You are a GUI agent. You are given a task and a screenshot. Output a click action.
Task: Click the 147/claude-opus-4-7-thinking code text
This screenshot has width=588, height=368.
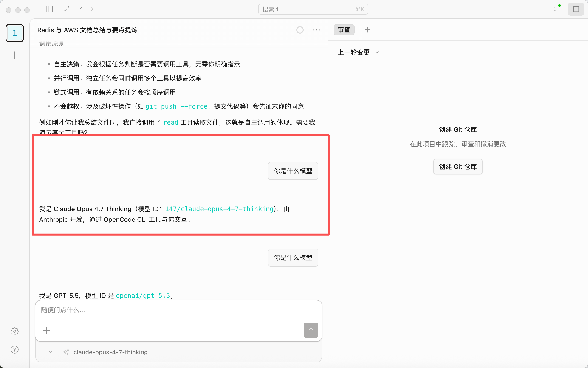(x=219, y=209)
